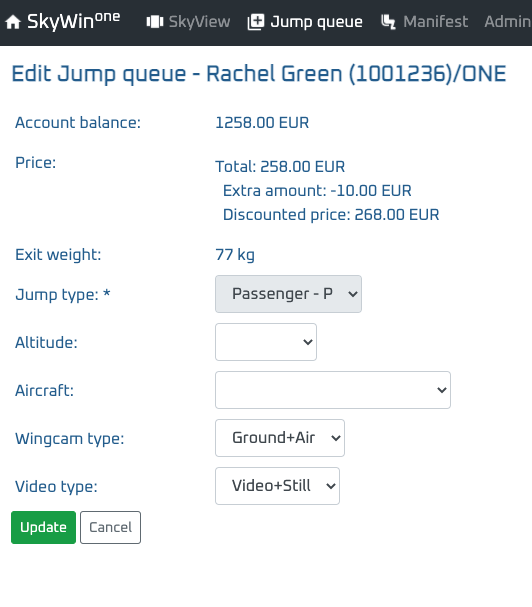Click the Cancel button
The height and width of the screenshot is (607, 532).
110,527
